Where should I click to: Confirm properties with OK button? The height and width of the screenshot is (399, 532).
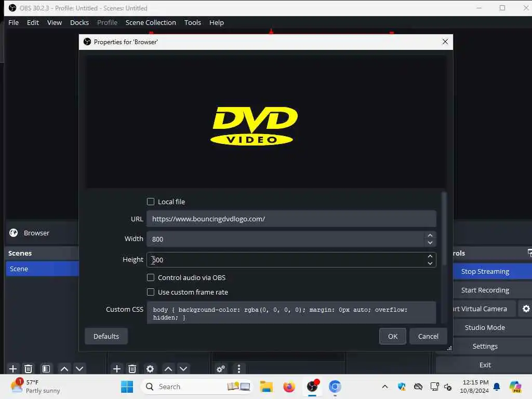pyautogui.click(x=393, y=336)
